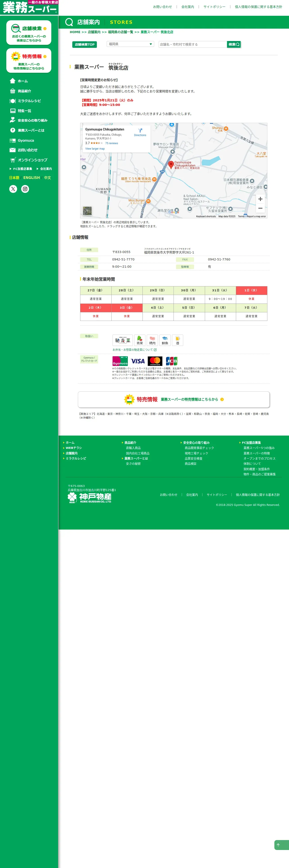Click the 検索 search button

[234, 44]
